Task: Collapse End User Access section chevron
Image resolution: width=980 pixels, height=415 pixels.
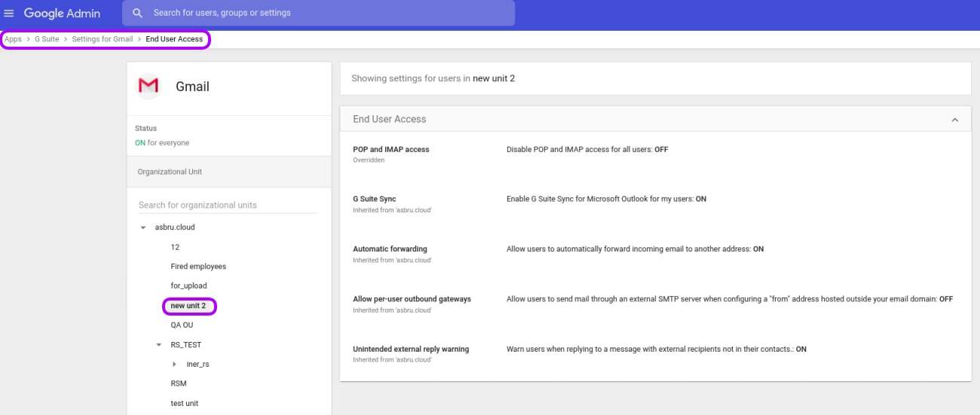Action: [955, 120]
